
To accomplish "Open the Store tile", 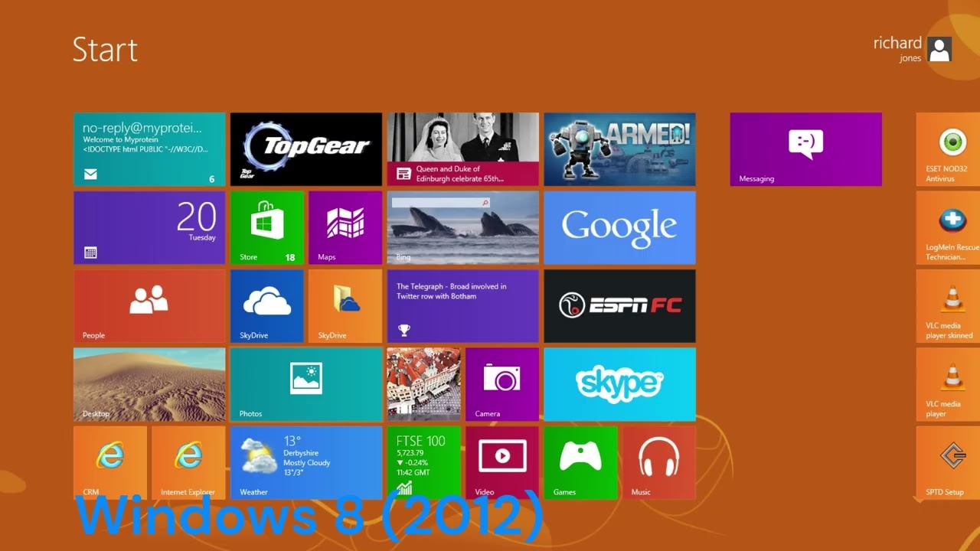I will tap(267, 228).
